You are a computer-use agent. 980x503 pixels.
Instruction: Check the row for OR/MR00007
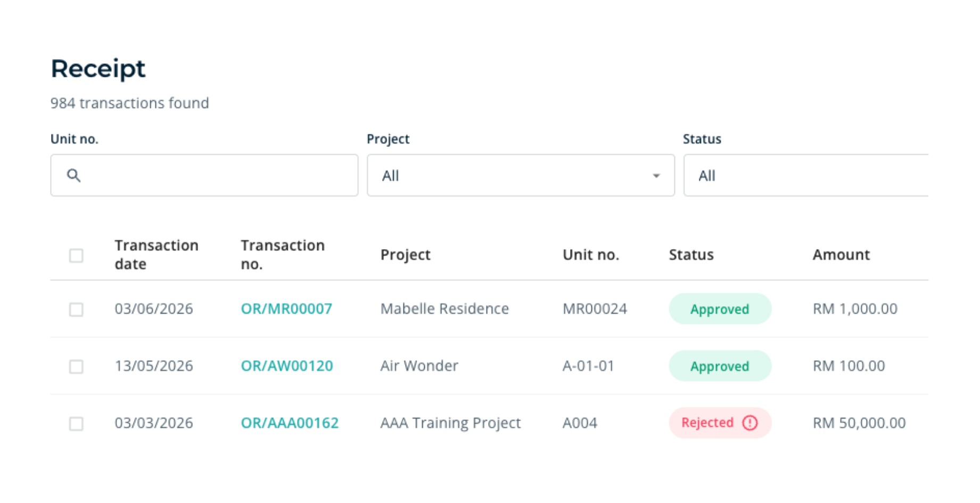click(x=76, y=309)
